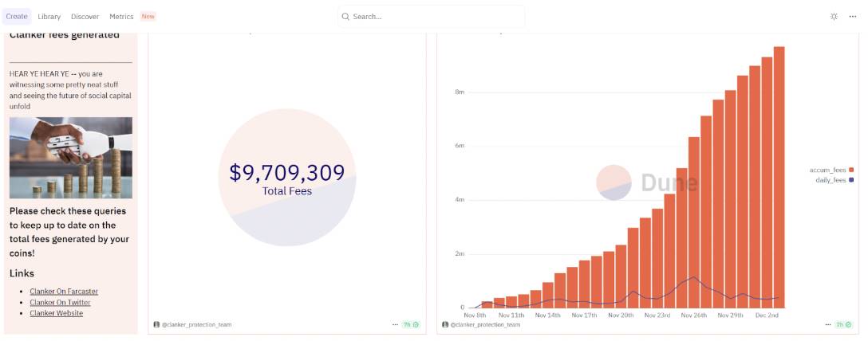
Task: Open Clanker On Farcaster link
Action: tap(64, 292)
